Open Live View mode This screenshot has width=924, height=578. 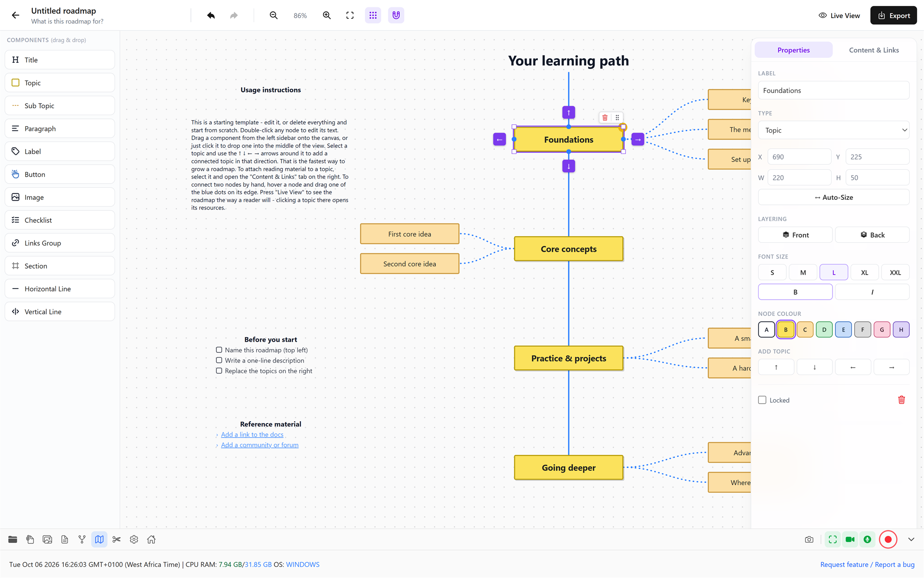click(x=839, y=15)
